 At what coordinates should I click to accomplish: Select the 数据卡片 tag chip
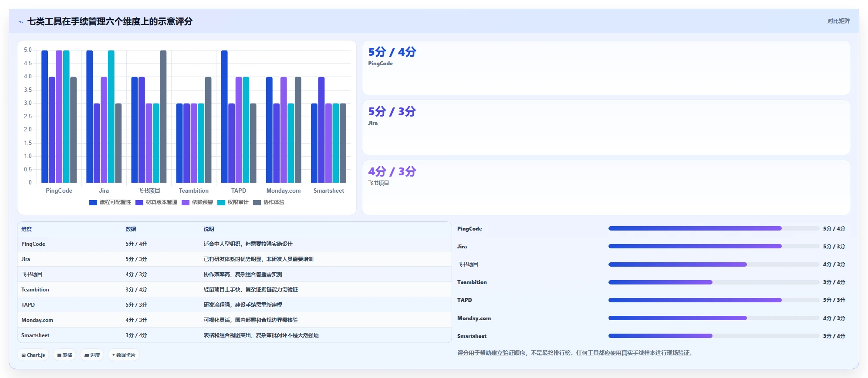coord(124,355)
